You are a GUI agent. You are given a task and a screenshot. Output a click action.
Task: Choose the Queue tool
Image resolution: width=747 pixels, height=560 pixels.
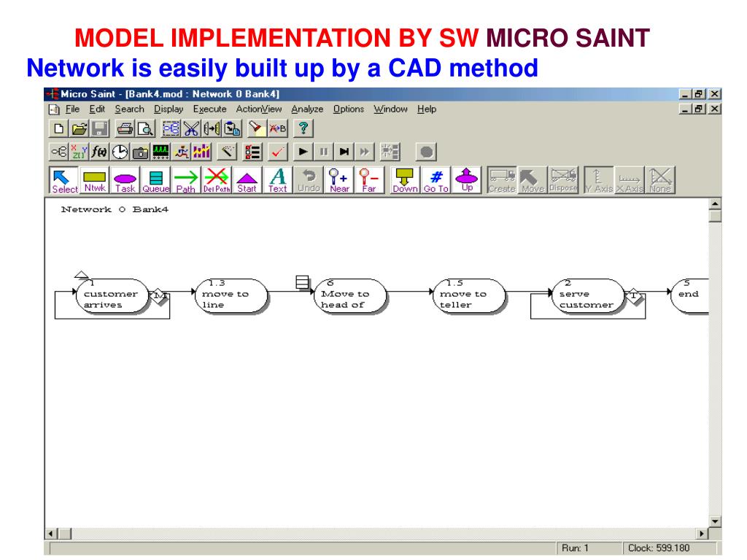pos(156,180)
